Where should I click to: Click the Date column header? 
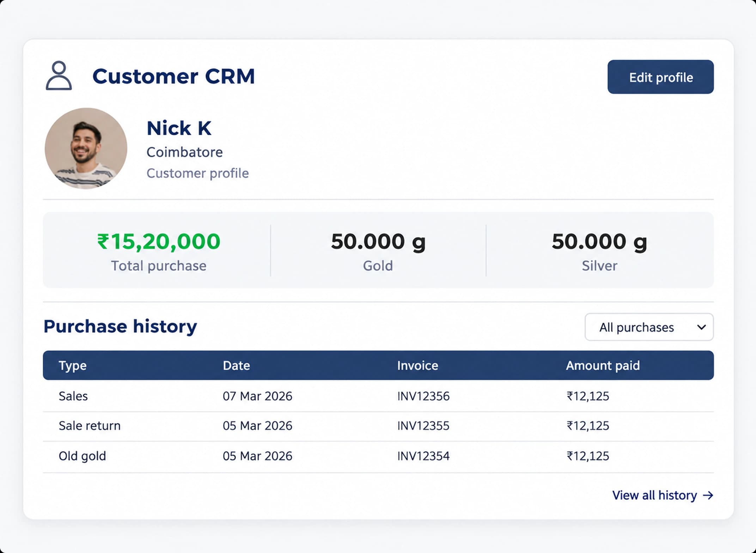coord(236,365)
